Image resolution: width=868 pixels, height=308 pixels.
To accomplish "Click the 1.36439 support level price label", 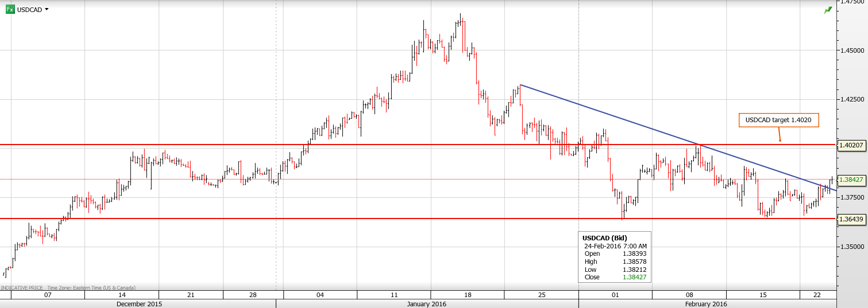I will (852, 219).
